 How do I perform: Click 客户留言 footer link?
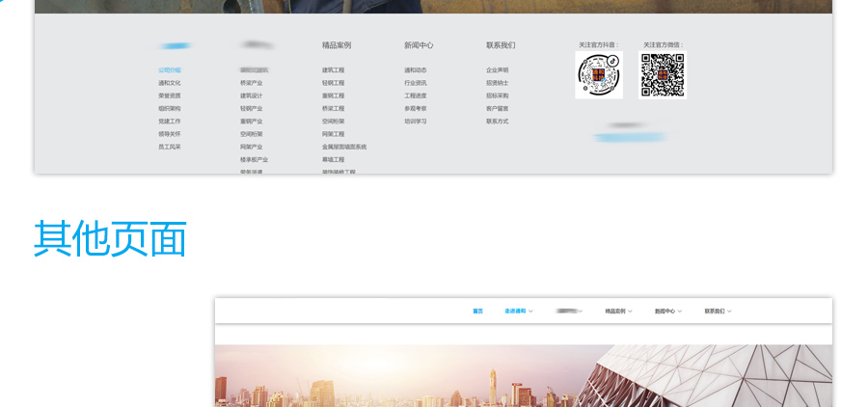(x=497, y=109)
